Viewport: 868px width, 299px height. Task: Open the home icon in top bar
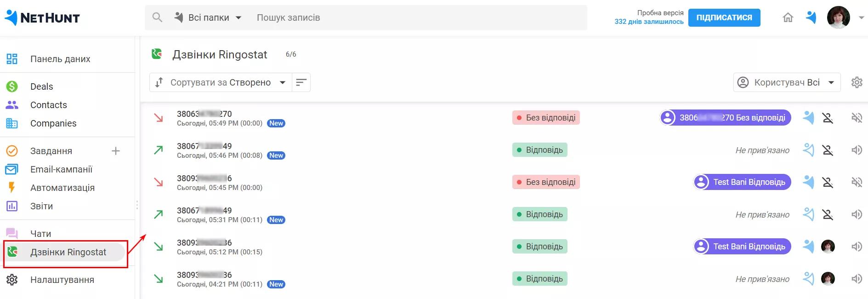pyautogui.click(x=788, y=17)
